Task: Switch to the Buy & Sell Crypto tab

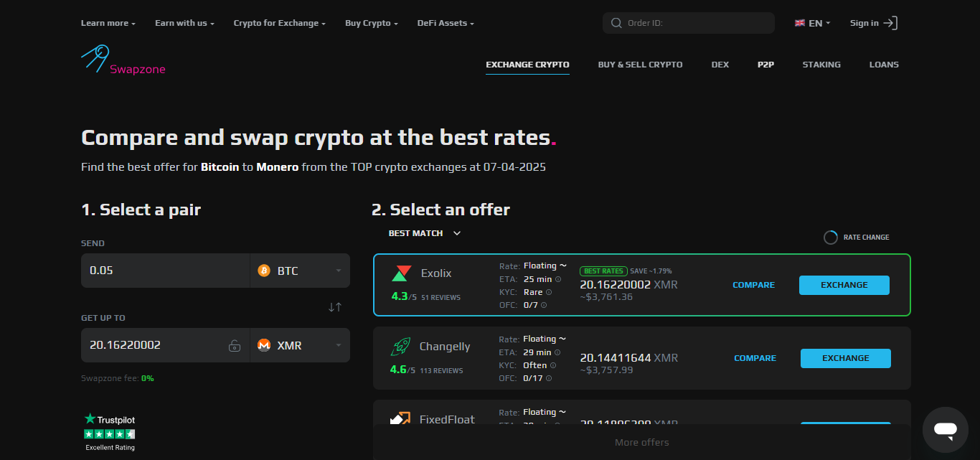Action: pos(641,65)
